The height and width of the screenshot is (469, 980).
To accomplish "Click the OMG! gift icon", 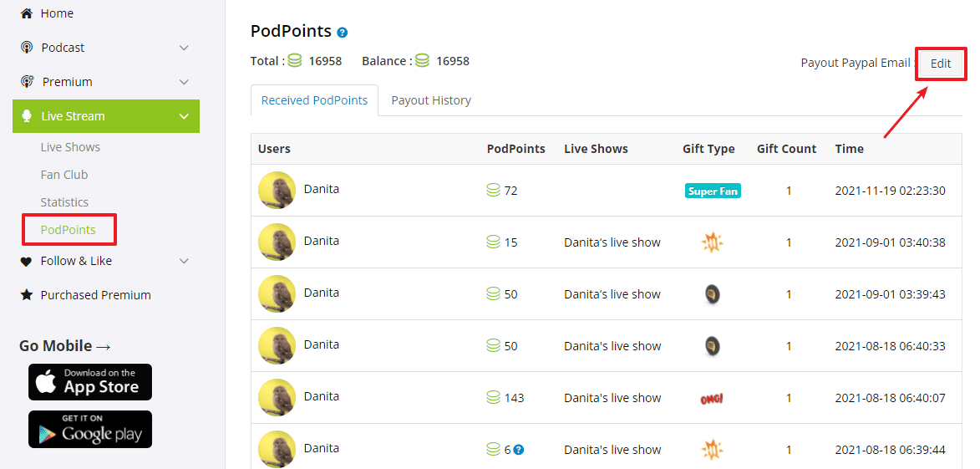I will point(712,399).
